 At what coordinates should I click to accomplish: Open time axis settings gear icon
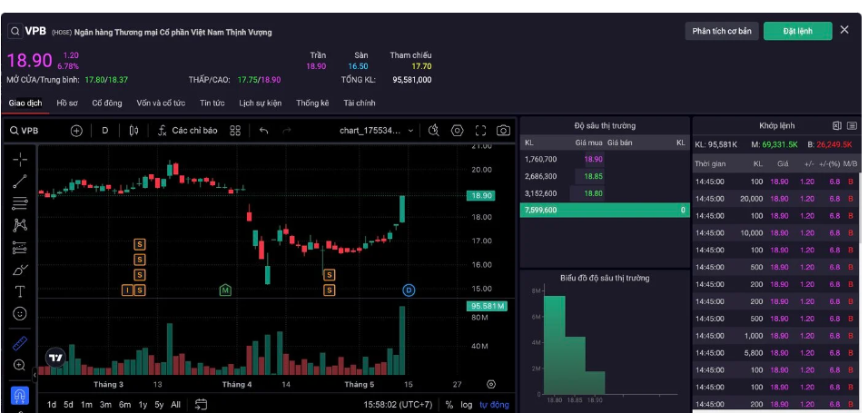(491, 384)
